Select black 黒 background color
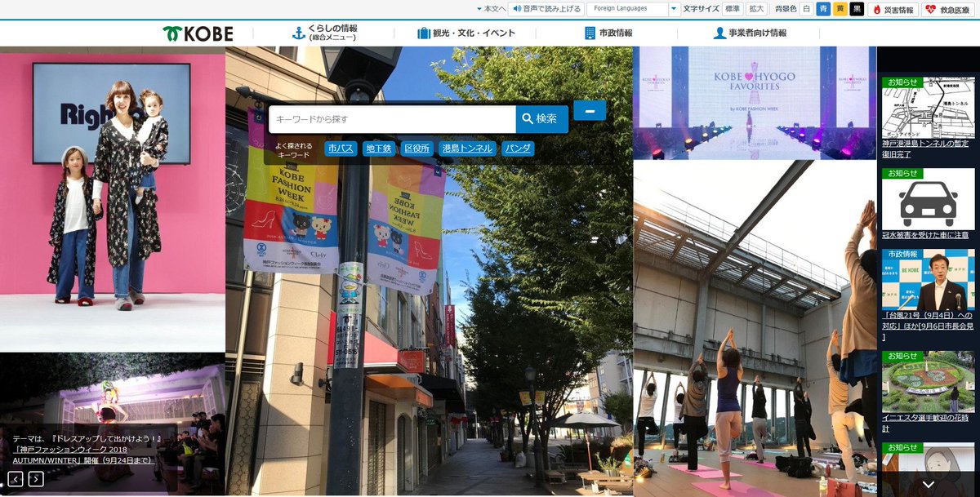Image resolution: width=980 pixels, height=497 pixels. coord(857,9)
